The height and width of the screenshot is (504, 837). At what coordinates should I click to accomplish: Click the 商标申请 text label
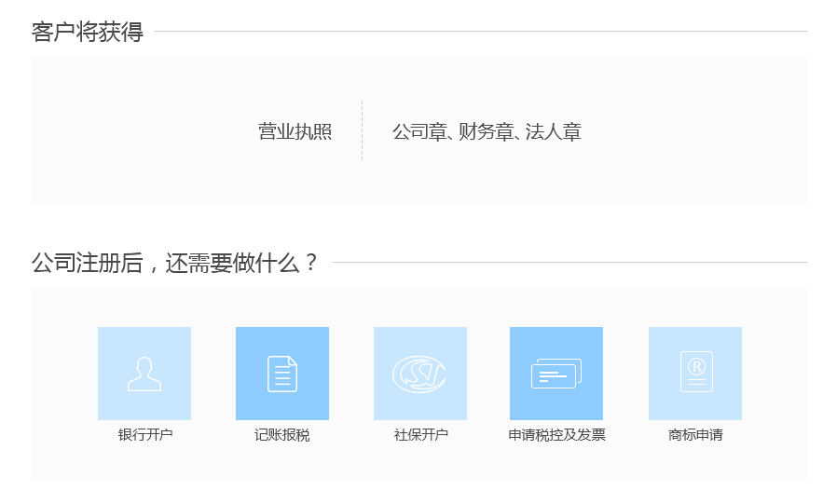click(695, 435)
